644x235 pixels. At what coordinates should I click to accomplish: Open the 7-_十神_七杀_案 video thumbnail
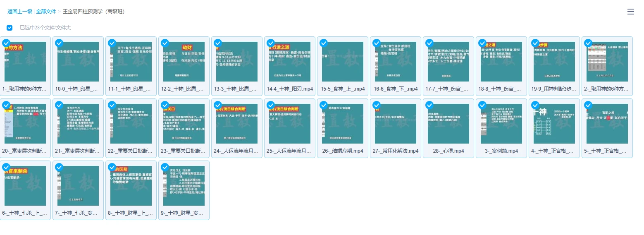coord(78,186)
